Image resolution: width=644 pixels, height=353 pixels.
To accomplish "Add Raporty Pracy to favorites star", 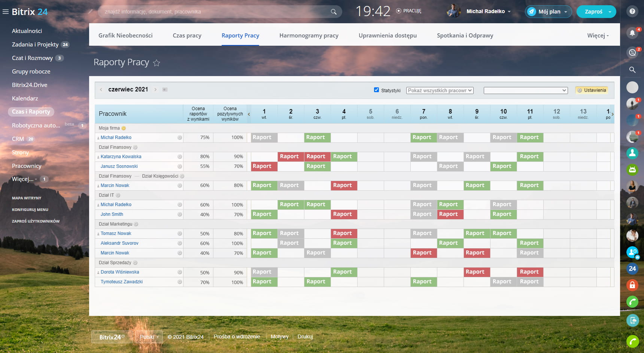I will click(x=157, y=63).
